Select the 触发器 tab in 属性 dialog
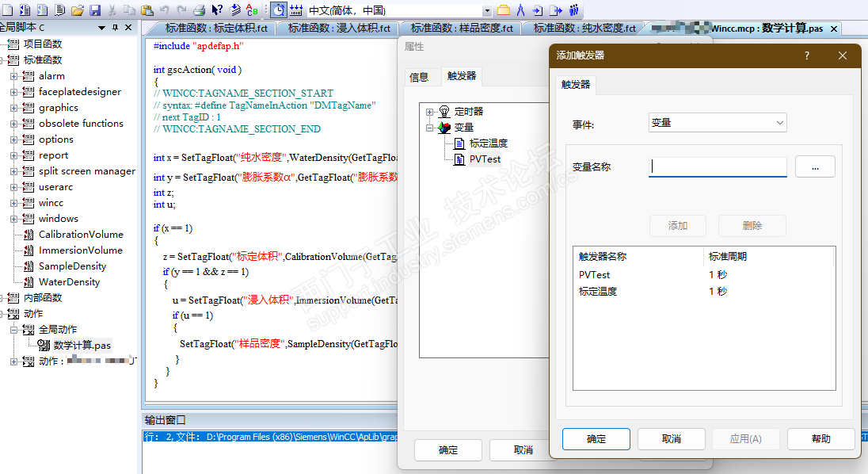 (462, 76)
